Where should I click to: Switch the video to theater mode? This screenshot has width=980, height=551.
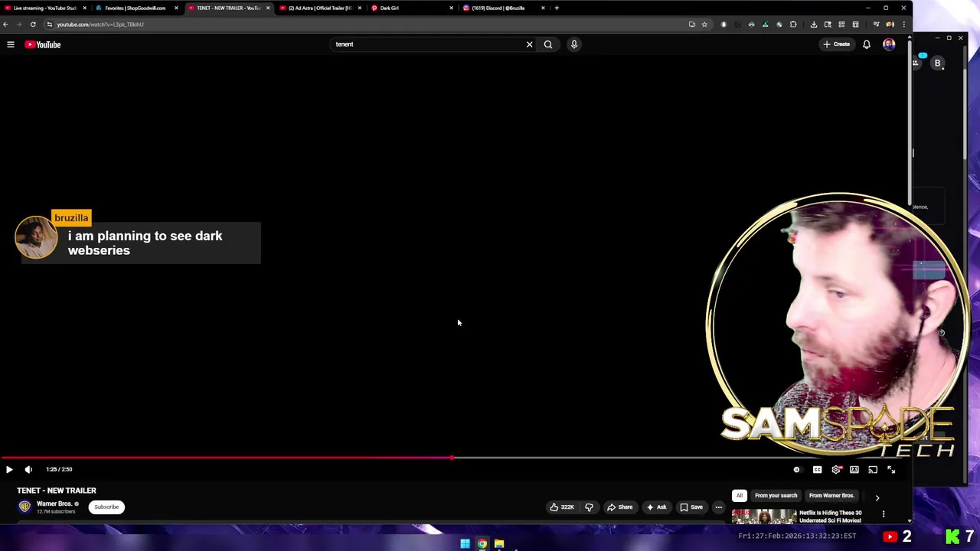point(854,470)
